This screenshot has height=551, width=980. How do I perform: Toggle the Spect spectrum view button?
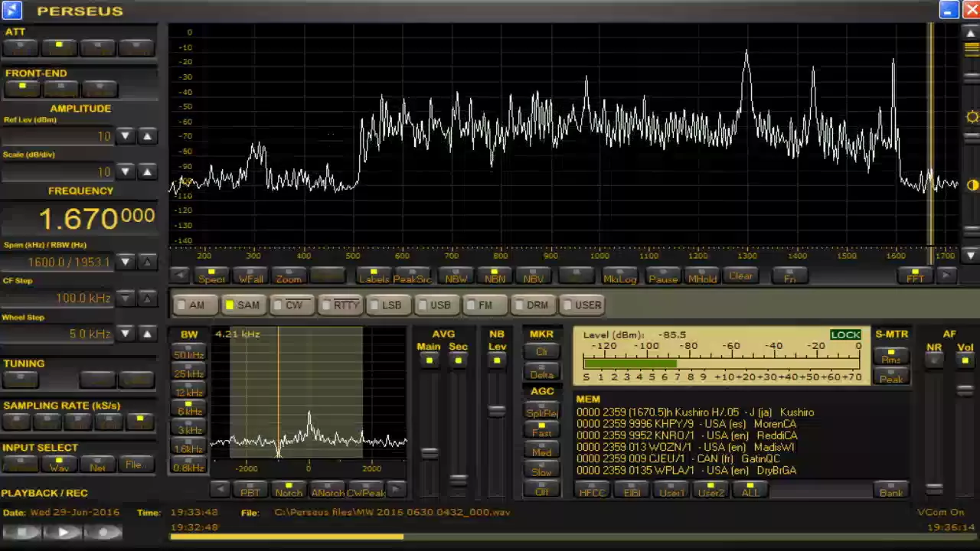211,276
